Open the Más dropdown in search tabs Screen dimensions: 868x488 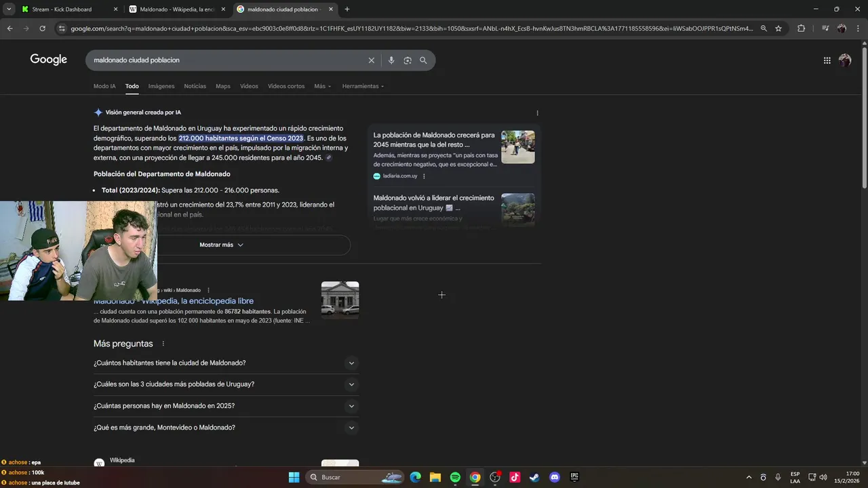(x=322, y=86)
